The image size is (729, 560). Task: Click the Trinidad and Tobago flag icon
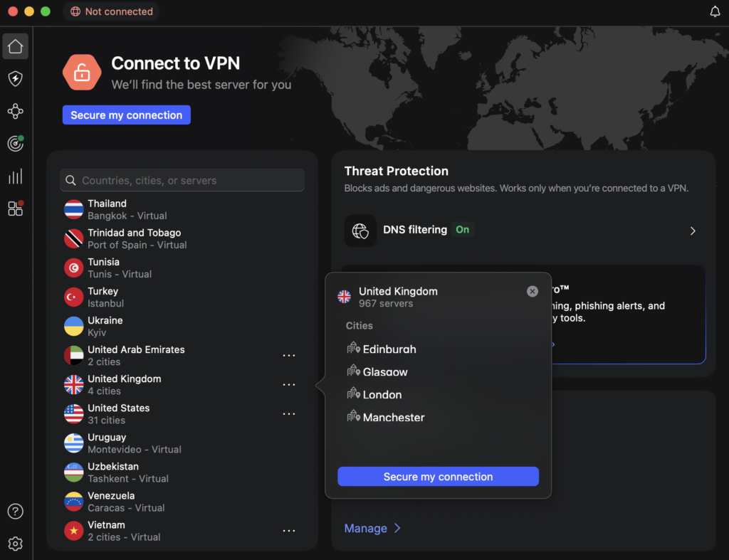click(x=74, y=239)
